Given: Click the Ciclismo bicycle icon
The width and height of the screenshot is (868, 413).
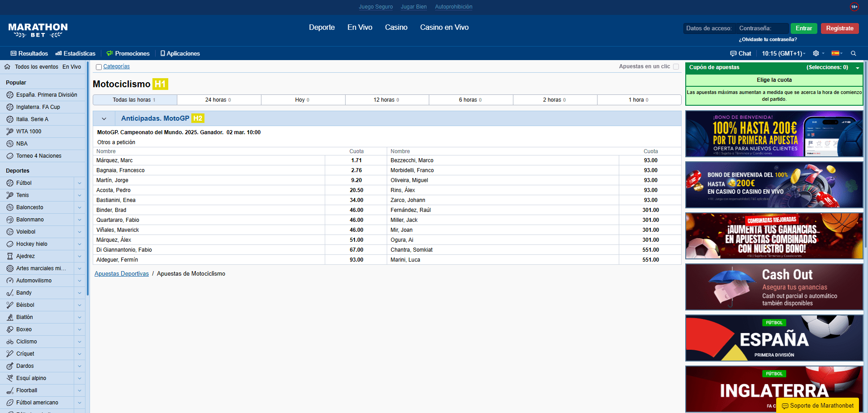Looking at the screenshot, I should pos(10,342).
